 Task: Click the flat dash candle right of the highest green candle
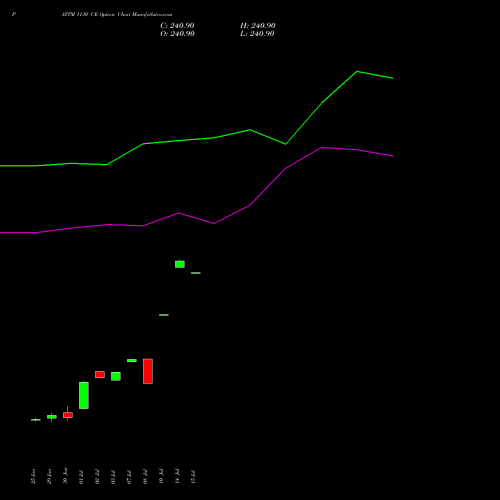click(196, 273)
